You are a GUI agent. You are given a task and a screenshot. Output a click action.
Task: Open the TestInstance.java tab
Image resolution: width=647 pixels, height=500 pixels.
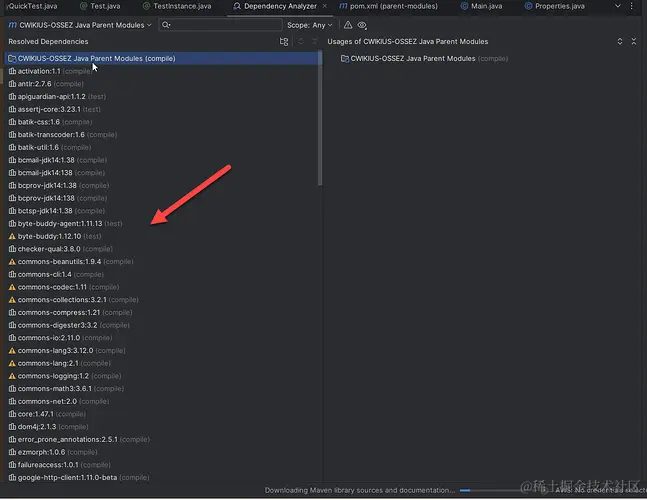[x=177, y=6]
